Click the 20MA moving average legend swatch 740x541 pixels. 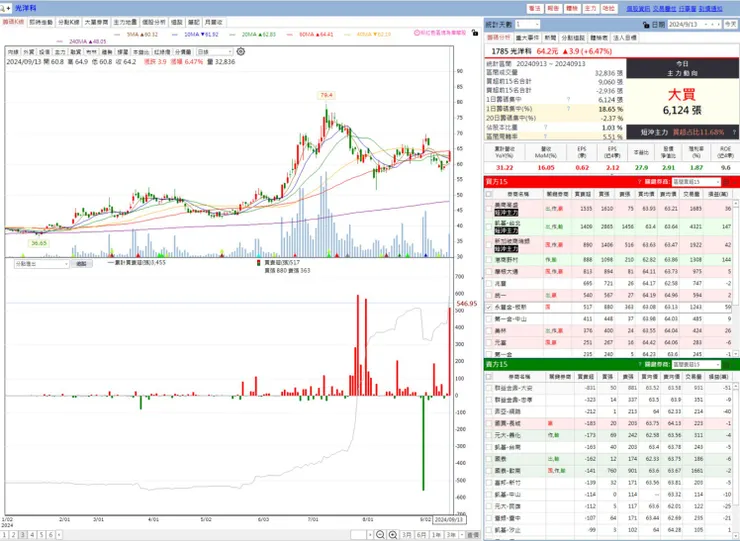232,34
